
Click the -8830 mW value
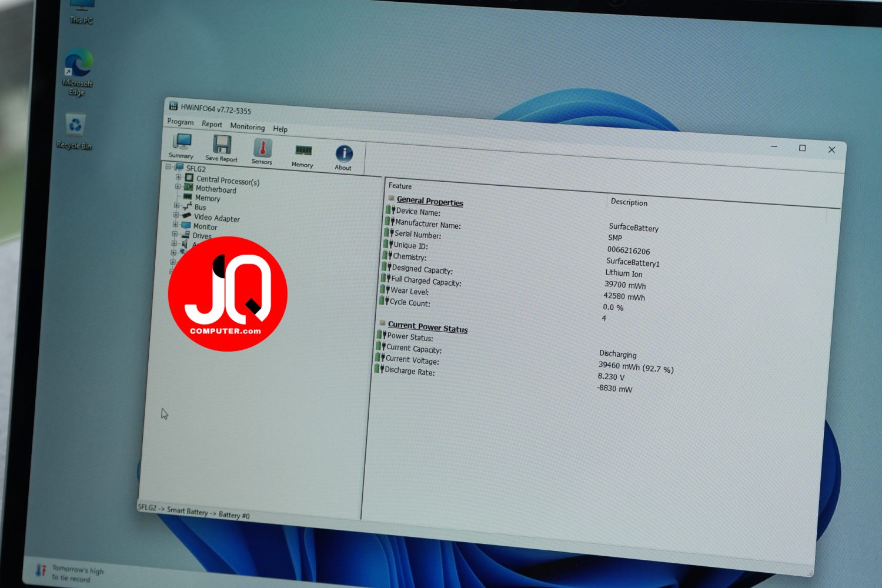coord(614,388)
